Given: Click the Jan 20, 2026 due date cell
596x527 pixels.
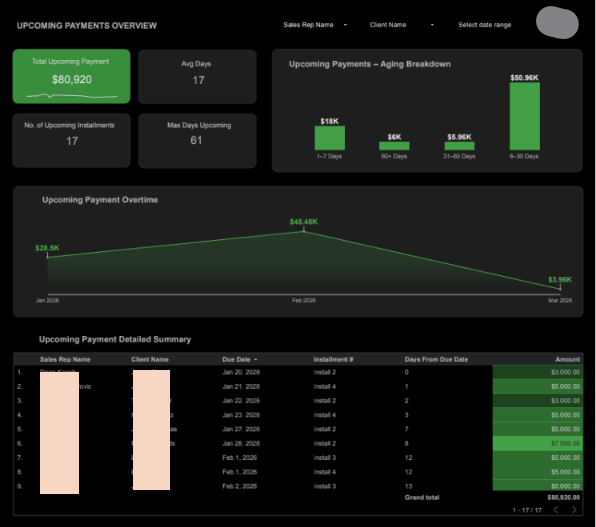Looking at the screenshot, I should coord(241,372).
